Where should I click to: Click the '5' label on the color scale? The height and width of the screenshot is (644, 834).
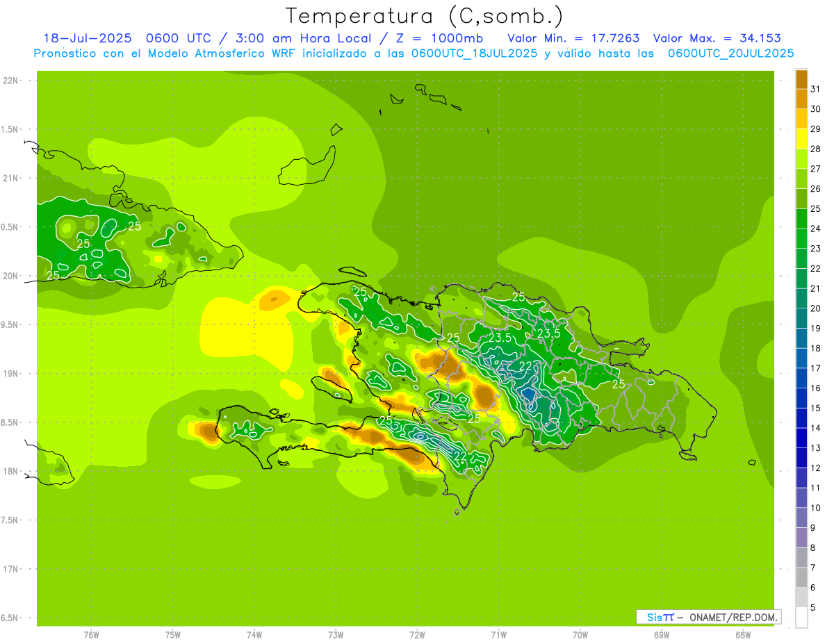pyautogui.click(x=814, y=608)
